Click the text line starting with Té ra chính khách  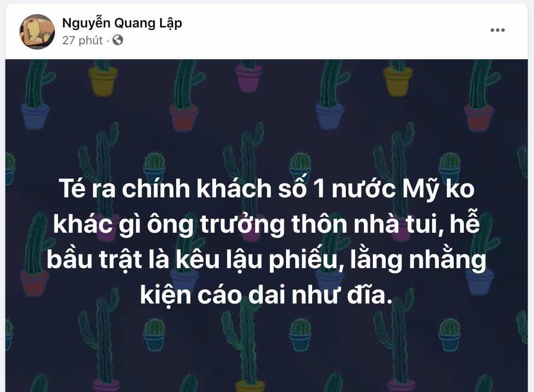click(x=267, y=190)
